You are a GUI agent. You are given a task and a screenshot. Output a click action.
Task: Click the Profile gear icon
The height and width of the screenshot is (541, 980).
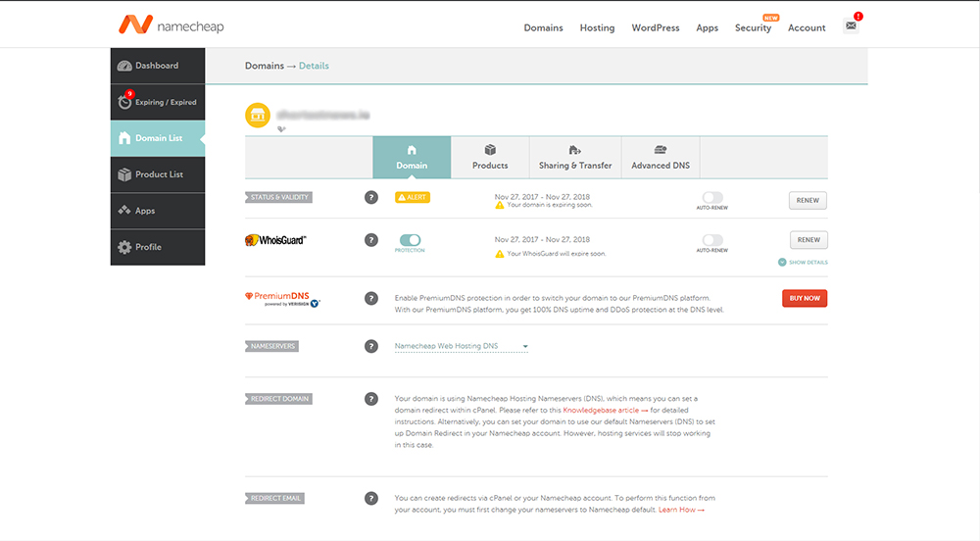[124, 247]
